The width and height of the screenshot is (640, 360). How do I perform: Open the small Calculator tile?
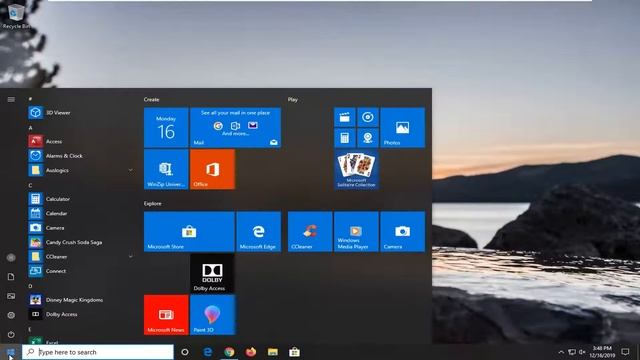344,138
